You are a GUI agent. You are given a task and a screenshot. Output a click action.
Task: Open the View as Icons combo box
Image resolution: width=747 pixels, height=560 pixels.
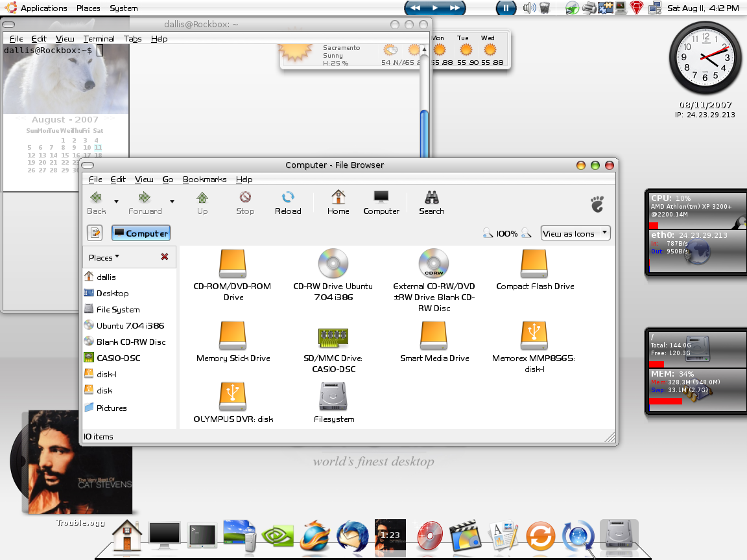coord(576,233)
